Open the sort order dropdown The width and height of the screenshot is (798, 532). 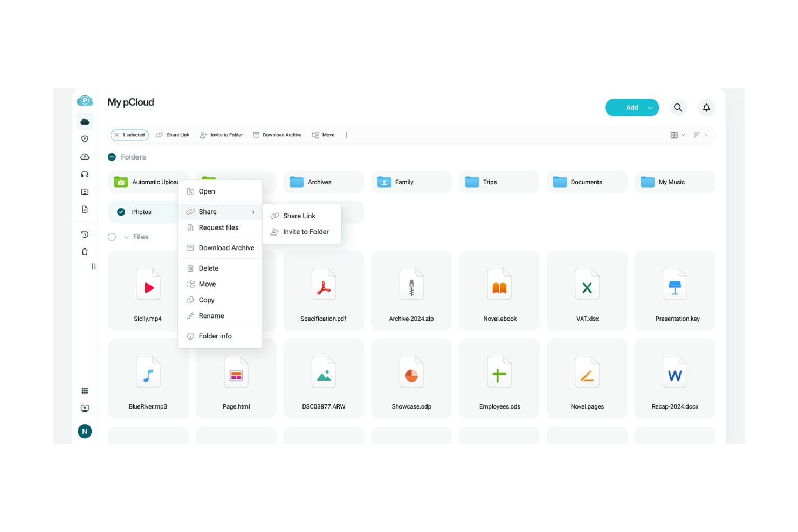pos(700,135)
